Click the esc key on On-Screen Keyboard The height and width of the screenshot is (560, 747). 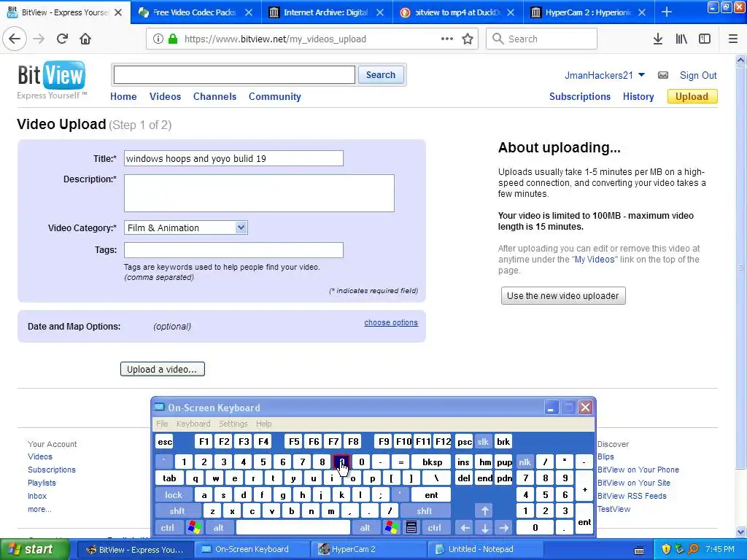[x=165, y=441]
